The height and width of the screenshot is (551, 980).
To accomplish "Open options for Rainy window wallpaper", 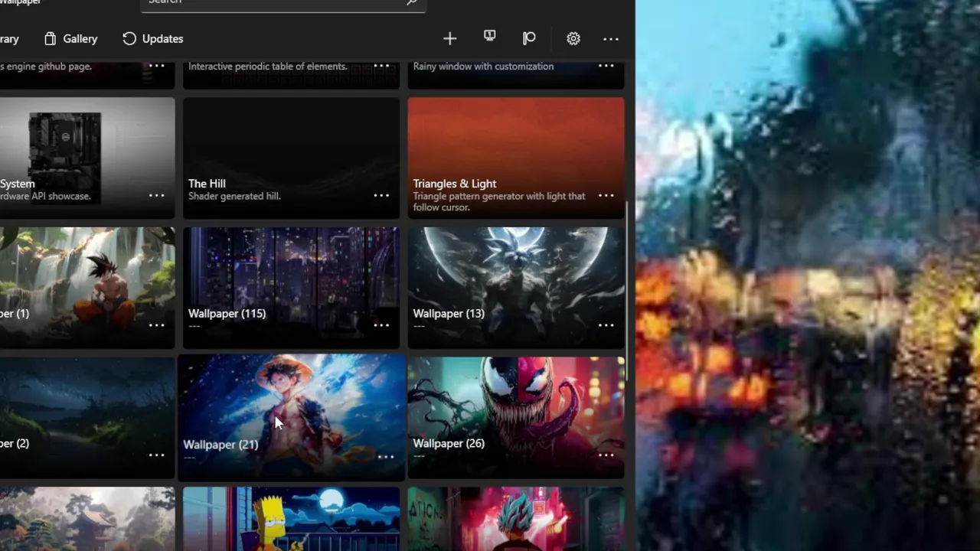I will (606, 66).
